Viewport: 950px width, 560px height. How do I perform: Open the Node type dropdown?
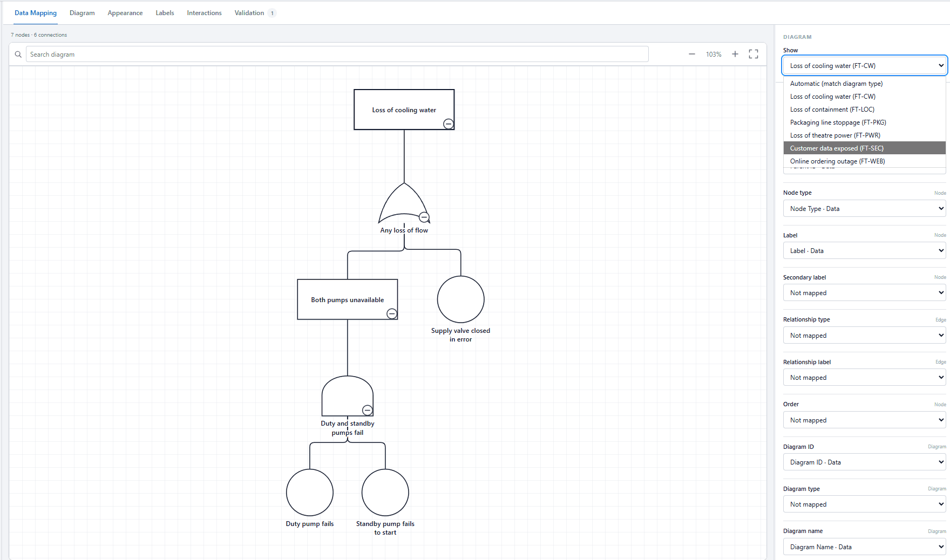coord(864,209)
